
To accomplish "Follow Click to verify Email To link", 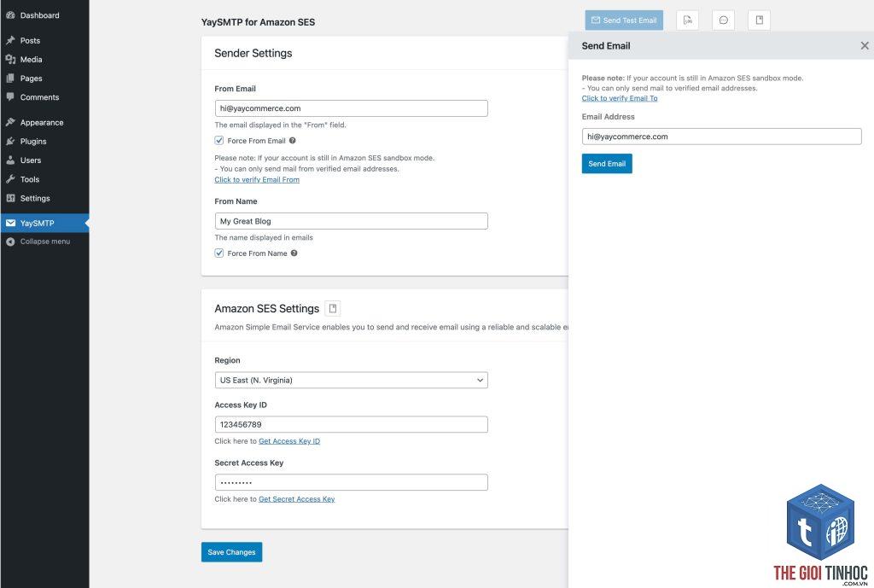I will point(620,98).
